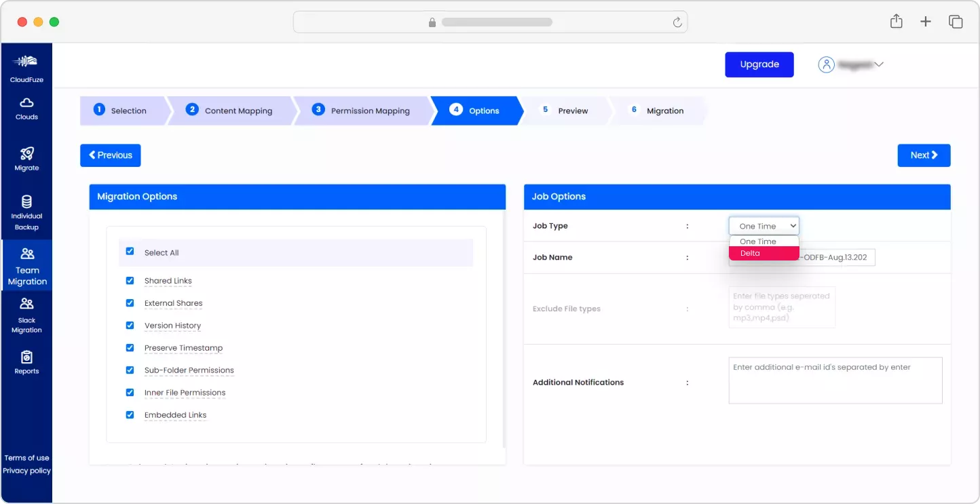Choose the Delta option in dropdown
This screenshot has width=980, height=504.
(x=764, y=253)
